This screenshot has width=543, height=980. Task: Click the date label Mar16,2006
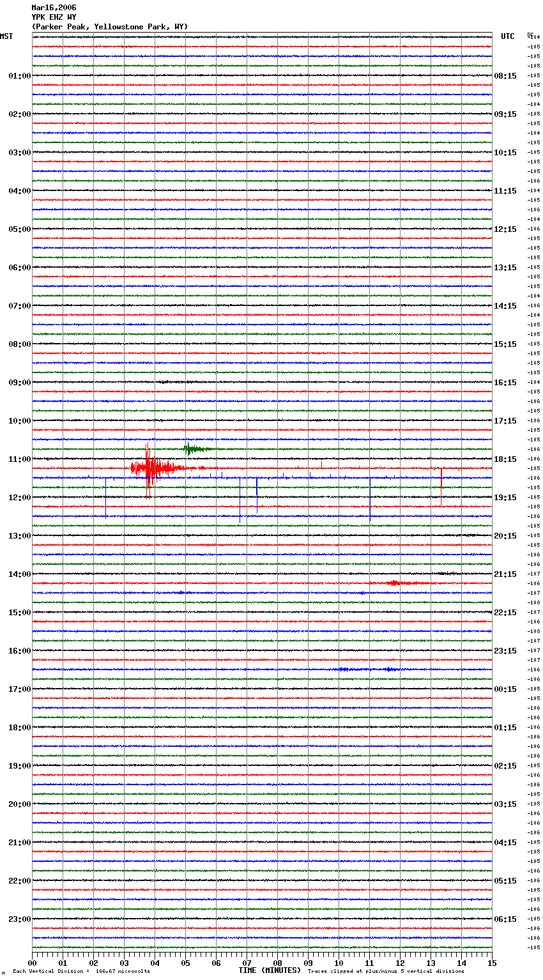(54, 8)
